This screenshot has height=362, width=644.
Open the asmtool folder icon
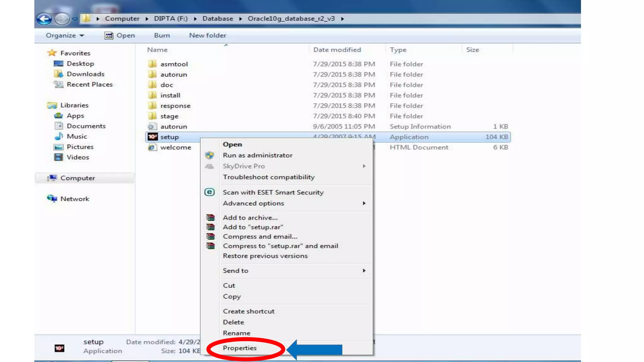[x=152, y=64]
